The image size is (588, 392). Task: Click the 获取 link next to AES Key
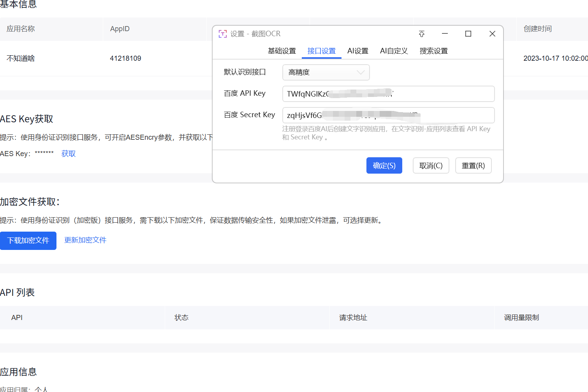tap(69, 154)
